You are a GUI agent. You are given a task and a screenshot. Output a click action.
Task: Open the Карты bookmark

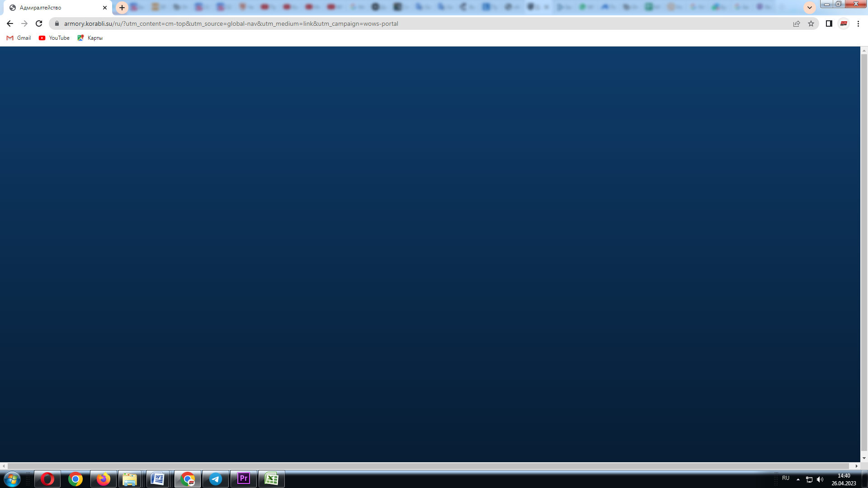[x=90, y=38]
